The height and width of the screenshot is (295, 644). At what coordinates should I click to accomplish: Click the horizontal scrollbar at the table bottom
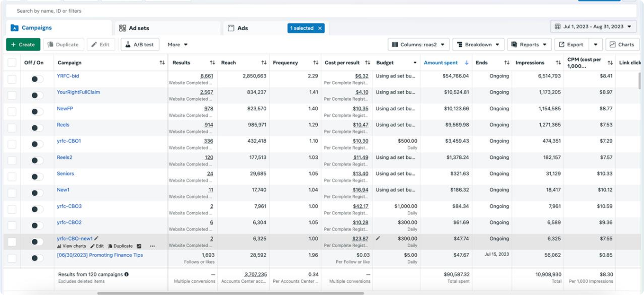click(x=231, y=293)
